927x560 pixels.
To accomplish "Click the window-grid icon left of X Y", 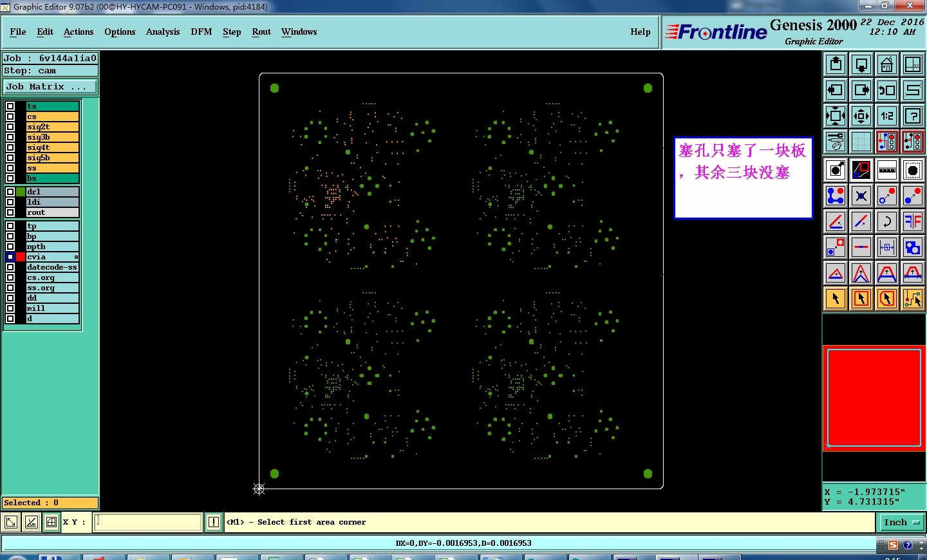I will (51, 522).
